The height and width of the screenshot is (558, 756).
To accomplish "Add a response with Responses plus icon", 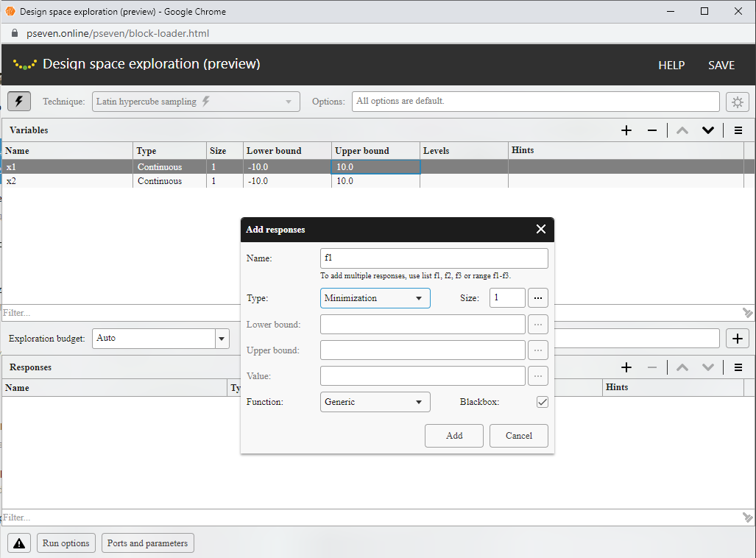I will [x=626, y=367].
